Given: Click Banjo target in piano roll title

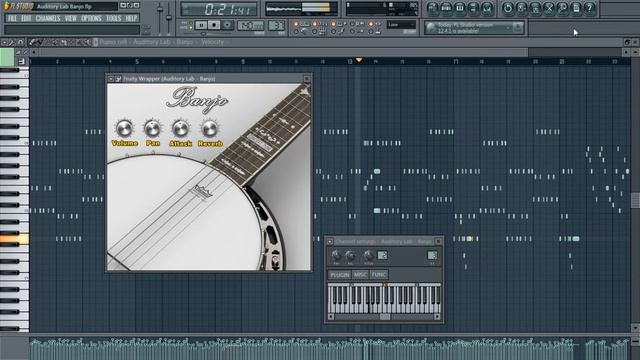Looking at the screenshot, I should (184, 42).
